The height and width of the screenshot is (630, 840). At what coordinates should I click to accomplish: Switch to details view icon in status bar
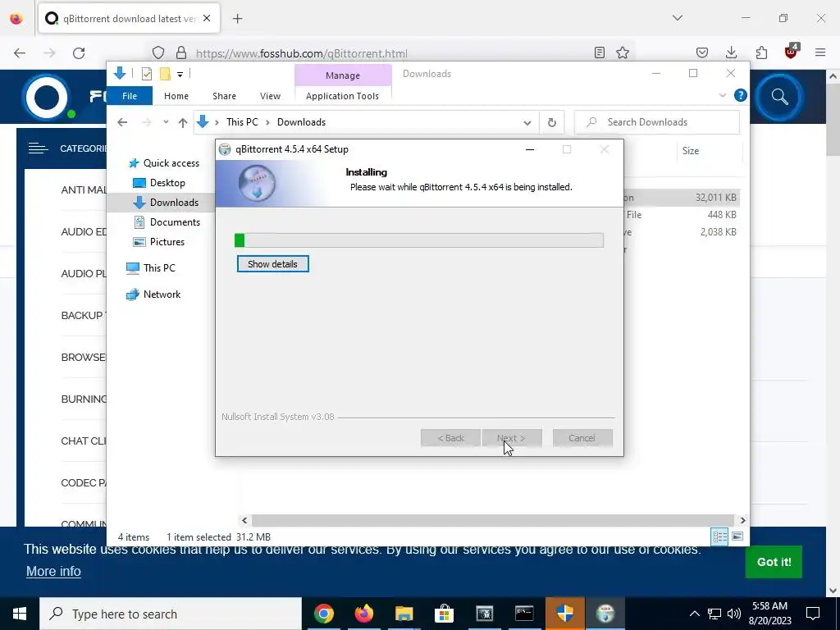coord(719,536)
